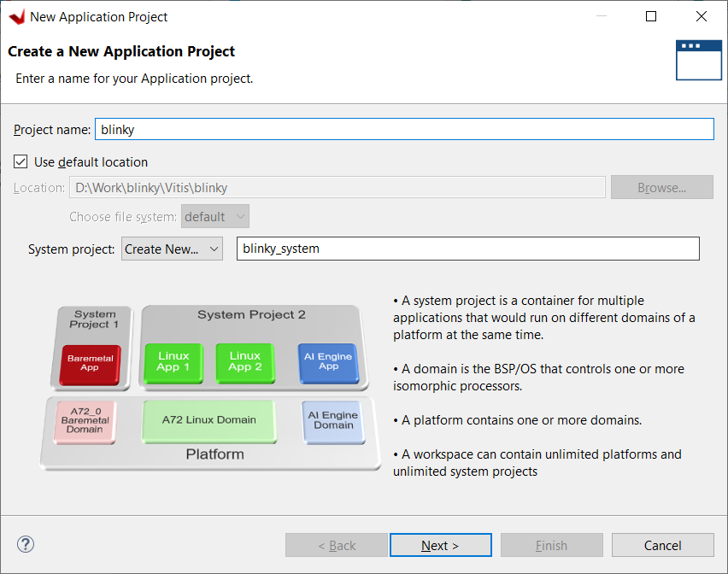
Task: Click the pink A72_0 Baremetal Domain block
Action: pos(85,421)
